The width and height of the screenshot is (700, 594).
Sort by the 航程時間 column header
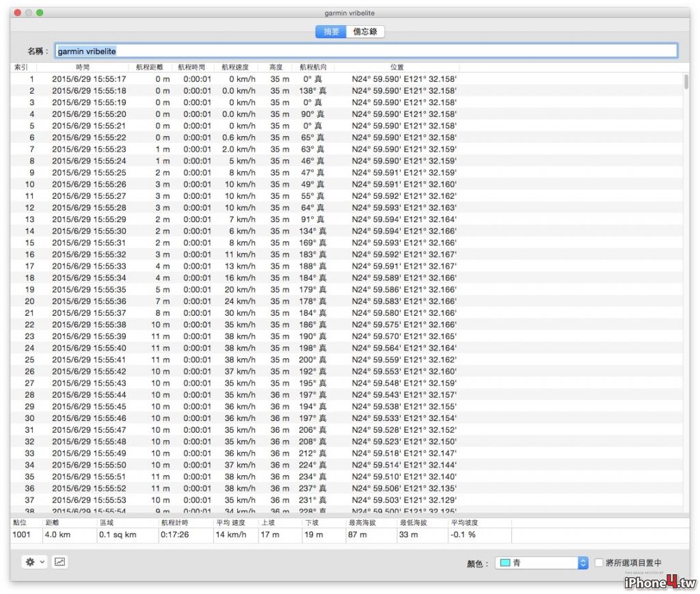[x=191, y=67]
